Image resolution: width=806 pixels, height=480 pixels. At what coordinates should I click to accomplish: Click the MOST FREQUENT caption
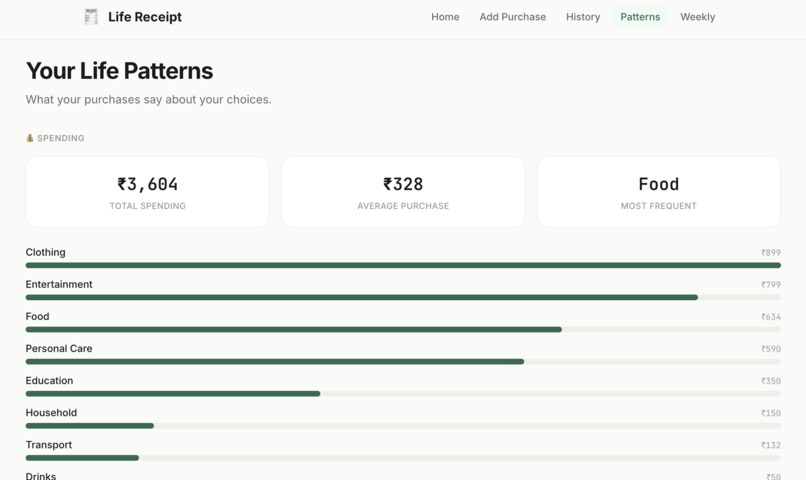pyautogui.click(x=658, y=206)
